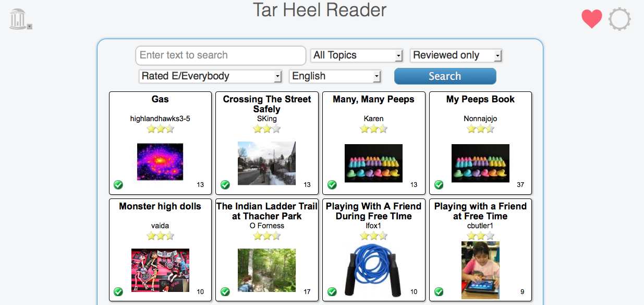This screenshot has height=305, width=644.
Task: Click the checkmark on Playing With A Friend During Free TIme
Action: pyautogui.click(x=332, y=292)
